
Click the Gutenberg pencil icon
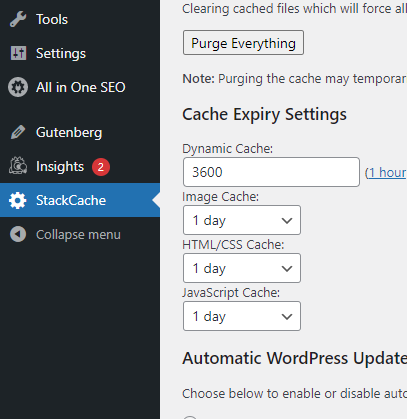[x=18, y=132]
